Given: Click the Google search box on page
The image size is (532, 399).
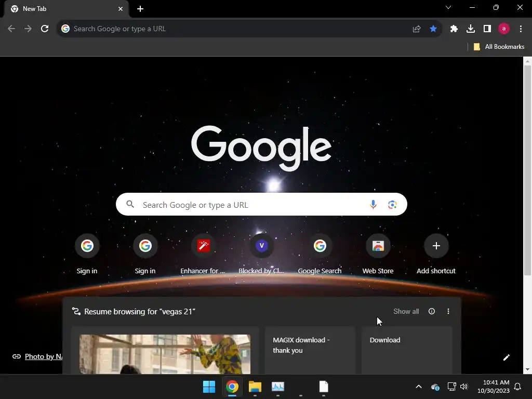Looking at the screenshot, I should [x=261, y=205].
